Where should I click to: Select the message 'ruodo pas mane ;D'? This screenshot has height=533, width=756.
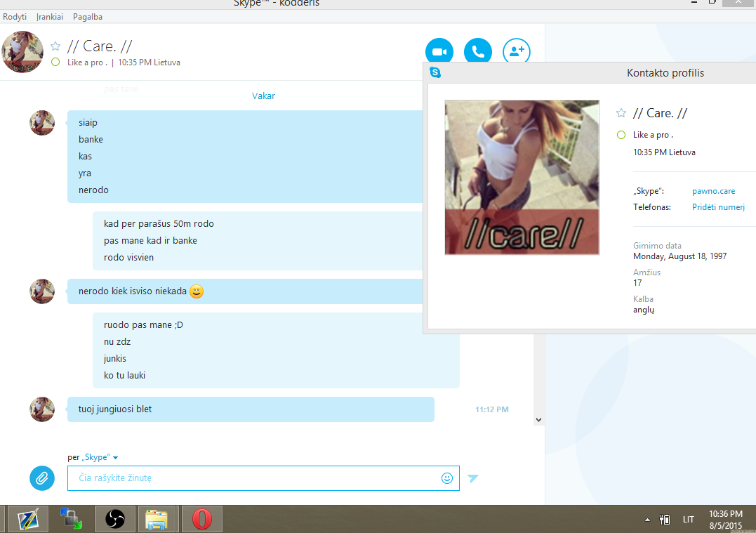click(x=143, y=325)
